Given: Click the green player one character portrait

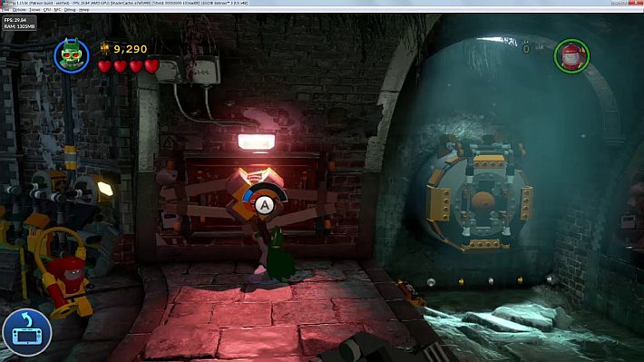Looking at the screenshot, I should (72, 55).
